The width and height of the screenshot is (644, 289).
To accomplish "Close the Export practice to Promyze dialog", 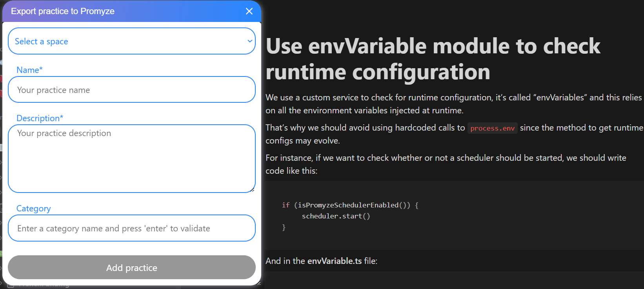I will [x=249, y=11].
